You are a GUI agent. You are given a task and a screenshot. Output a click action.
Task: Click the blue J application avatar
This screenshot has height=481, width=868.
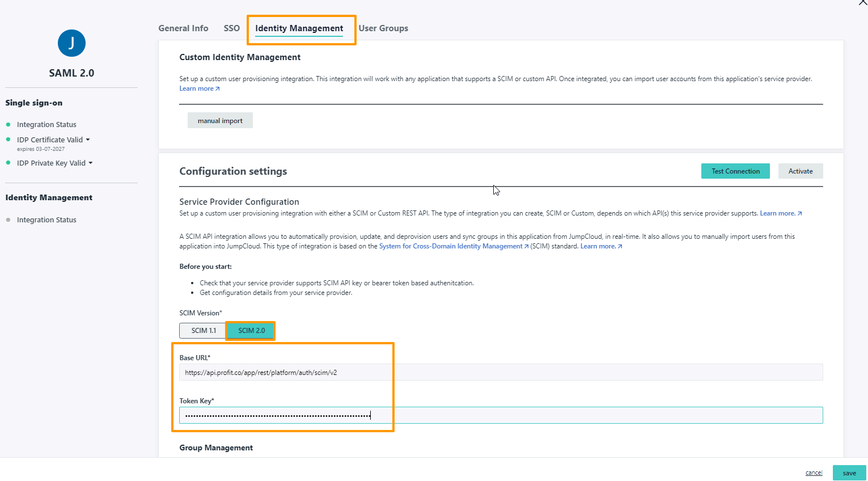coord(71,43)
